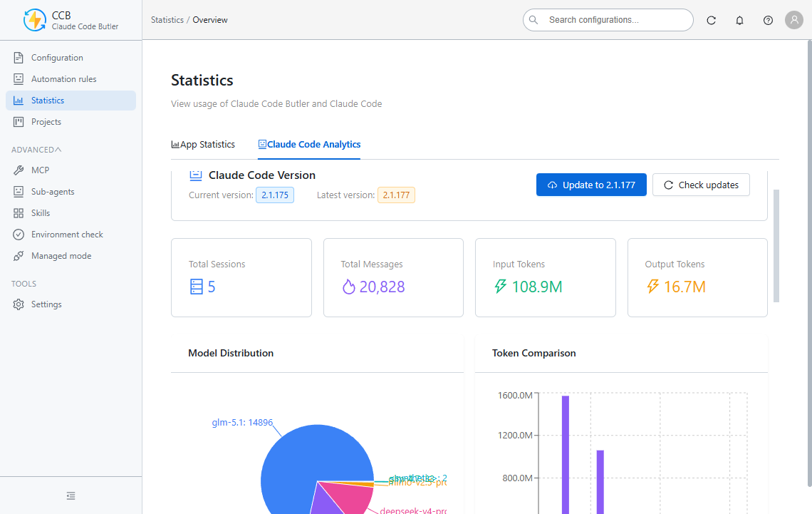Open the Automation rules page

click(71, 78)
